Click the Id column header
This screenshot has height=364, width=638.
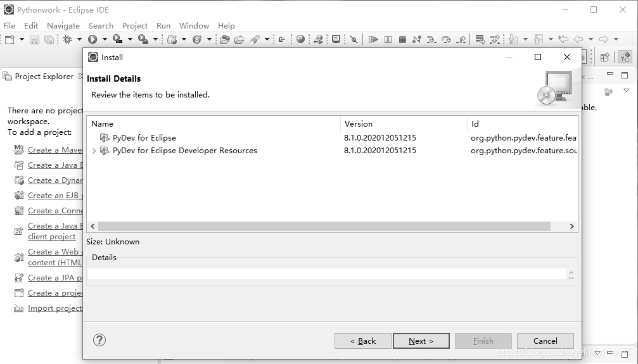coord(523,123)
